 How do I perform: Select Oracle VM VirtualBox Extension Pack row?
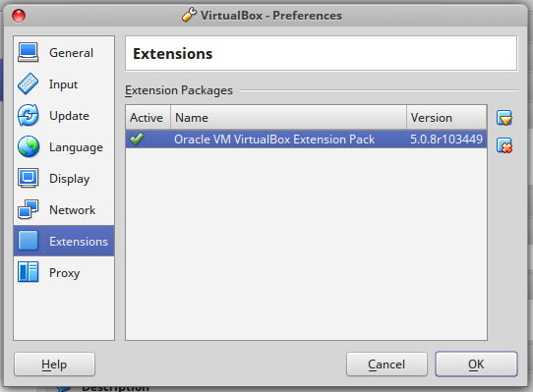(x=306, y=139)
